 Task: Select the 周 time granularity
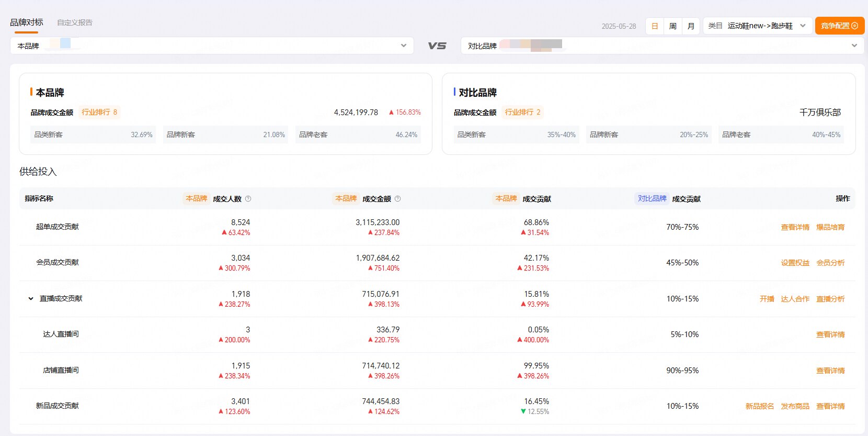(x=673, y=26)
